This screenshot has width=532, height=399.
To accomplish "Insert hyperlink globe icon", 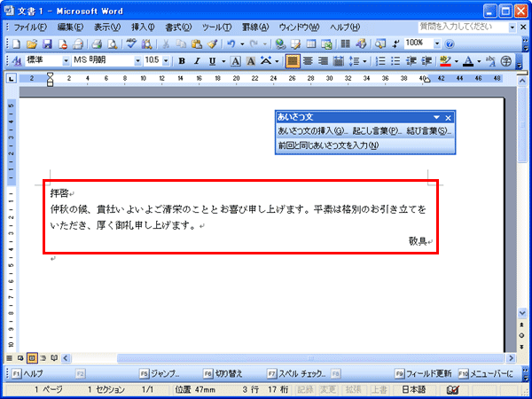I will point(280,43).
